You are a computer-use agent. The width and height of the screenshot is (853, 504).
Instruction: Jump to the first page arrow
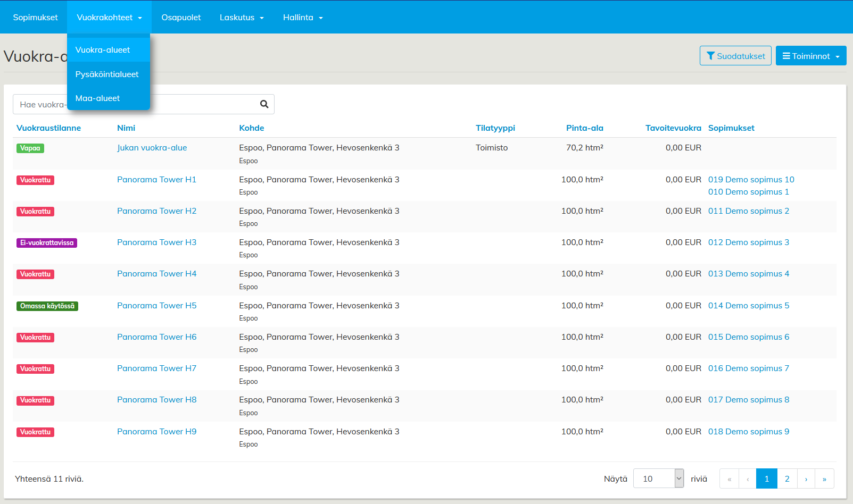[729, 478]
